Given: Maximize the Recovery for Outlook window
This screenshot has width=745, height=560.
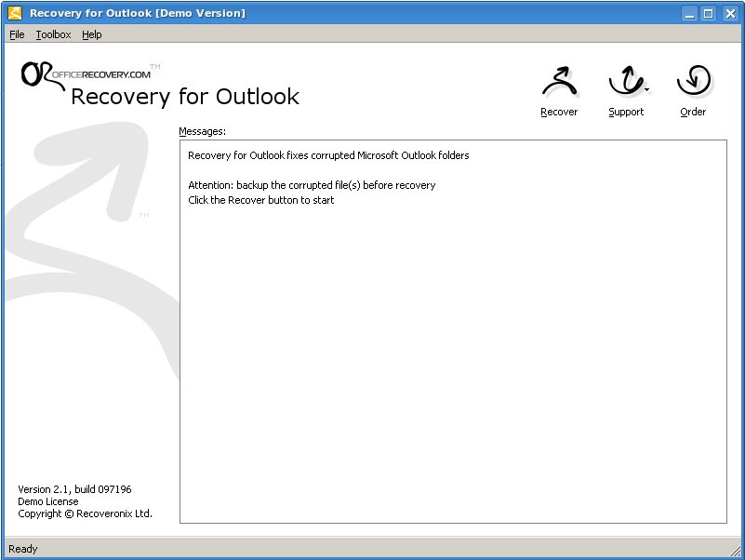Looking at the screenshot, I should 709,13.
